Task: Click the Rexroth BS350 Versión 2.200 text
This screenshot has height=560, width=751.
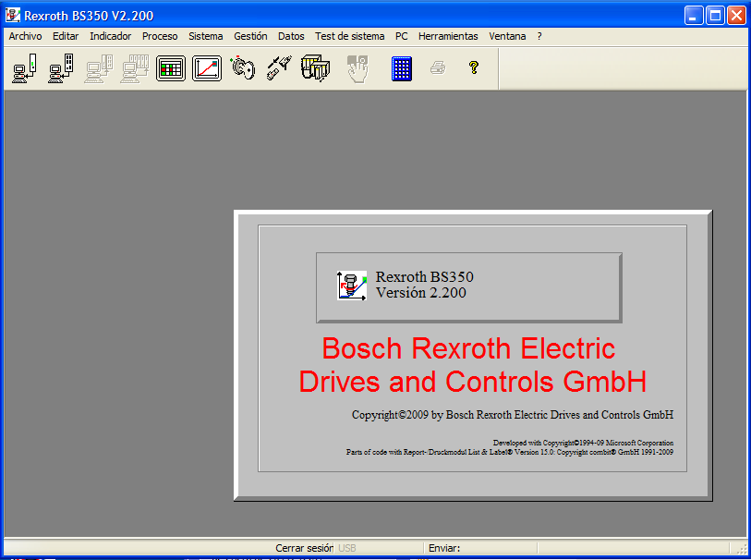Action: pos(424,285)
